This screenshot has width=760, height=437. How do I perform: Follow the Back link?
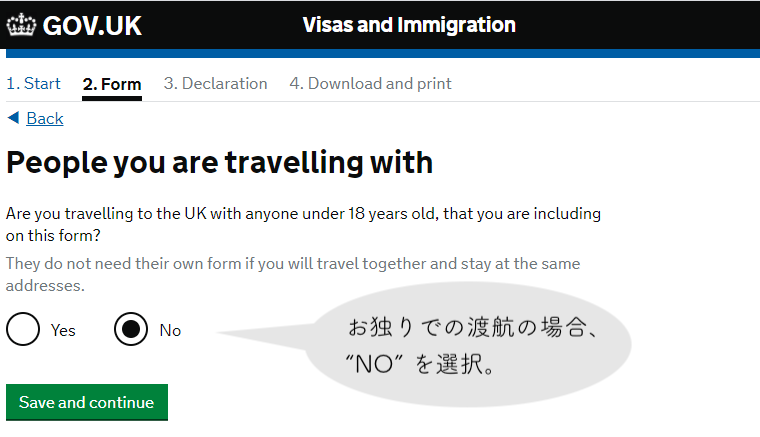click(45, 118)
